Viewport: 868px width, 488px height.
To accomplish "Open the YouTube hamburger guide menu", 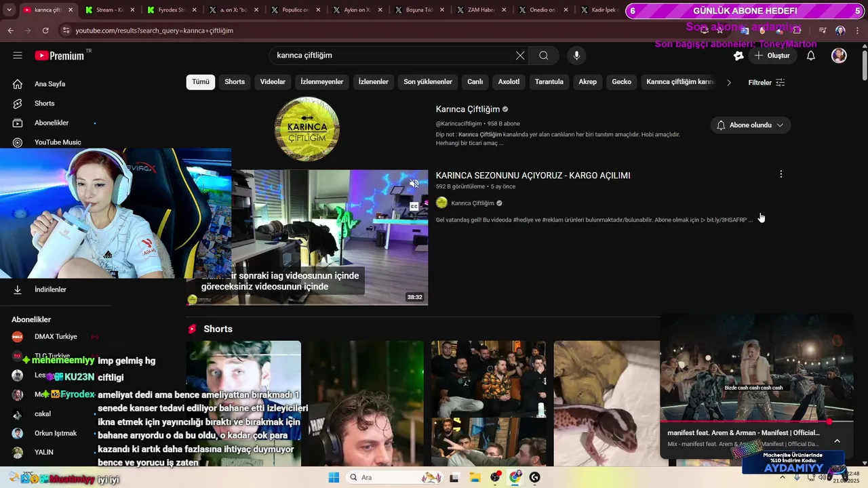I will pyautogui.click(x=18, y=56).
